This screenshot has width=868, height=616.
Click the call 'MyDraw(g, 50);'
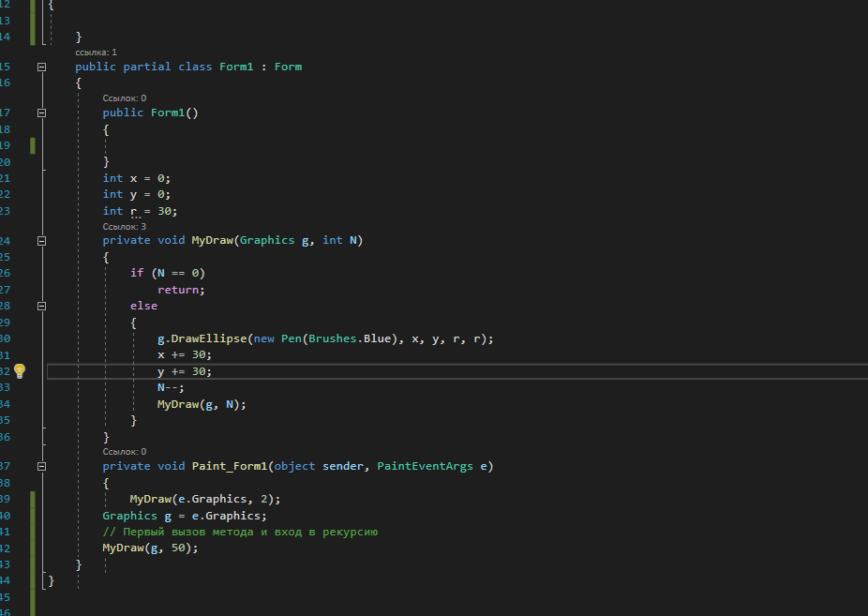(150, 548)
